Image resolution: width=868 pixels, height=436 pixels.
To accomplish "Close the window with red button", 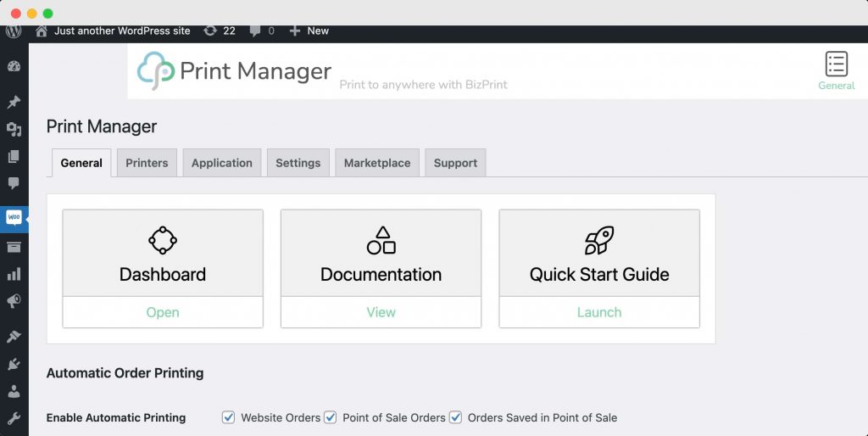I will click(16, 14).
